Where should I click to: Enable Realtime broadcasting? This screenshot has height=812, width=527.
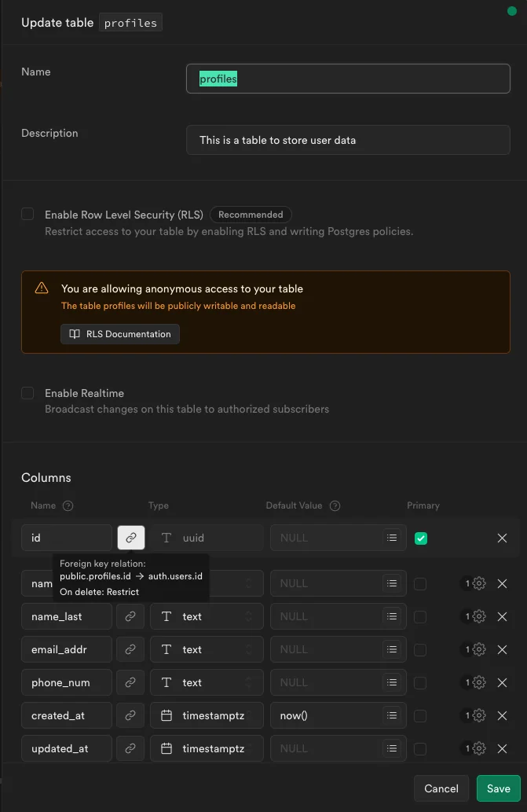click(27, 392)
